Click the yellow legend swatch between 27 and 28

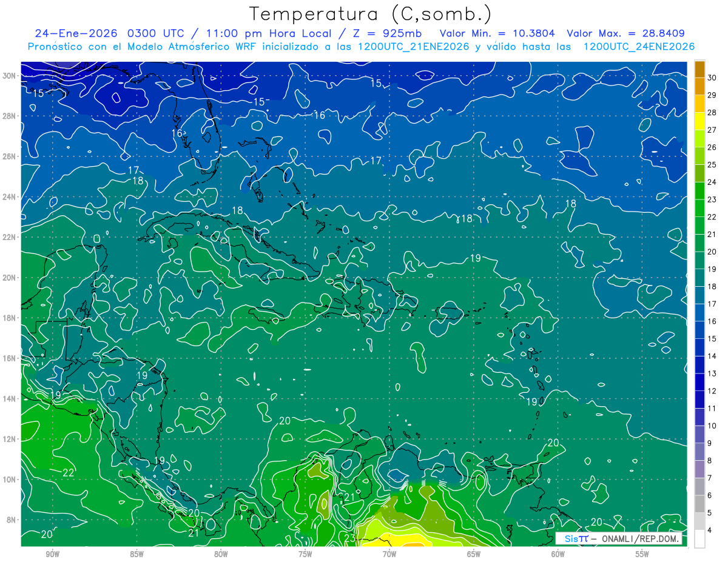pyautogui.click(x=699, y=121)
